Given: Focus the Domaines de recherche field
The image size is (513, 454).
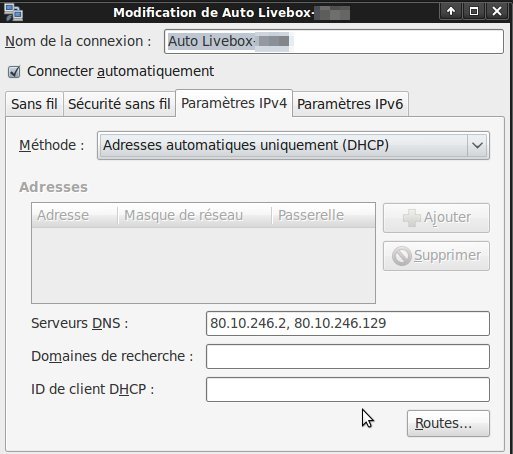Looking at the screenshot, I should click(348, 356).
